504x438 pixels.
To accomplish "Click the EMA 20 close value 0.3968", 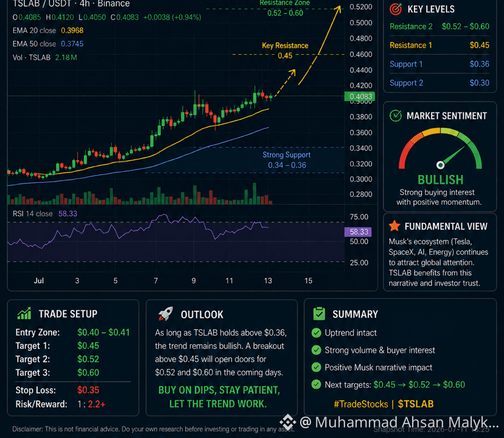I will click(x=72, y=30).
